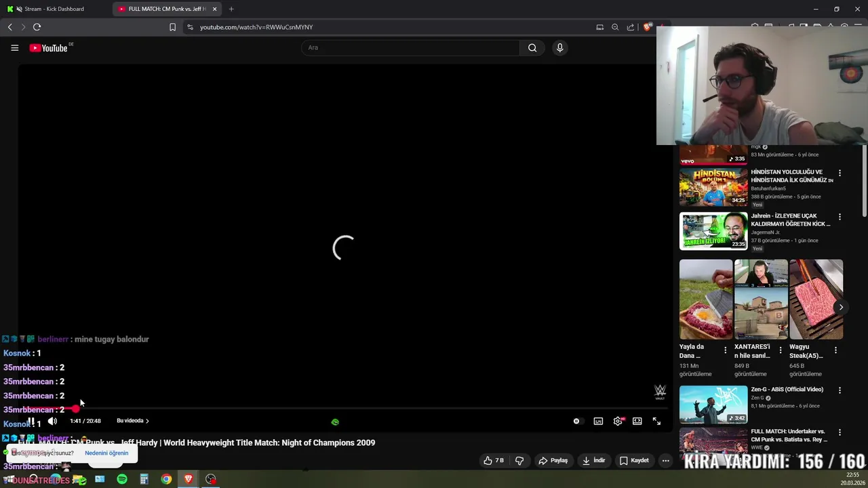Mute the video with speaker icon

point(52,421)
